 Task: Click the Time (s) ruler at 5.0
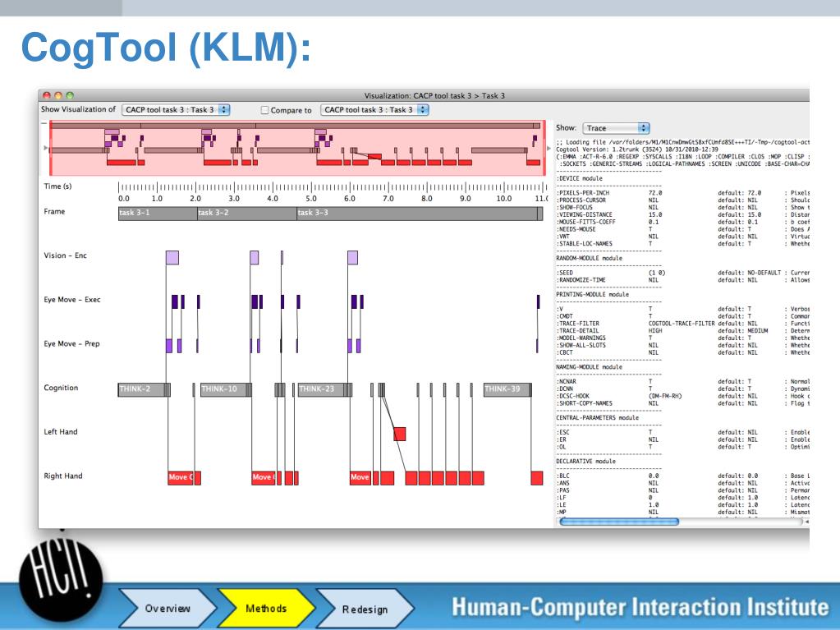(311, 198)
